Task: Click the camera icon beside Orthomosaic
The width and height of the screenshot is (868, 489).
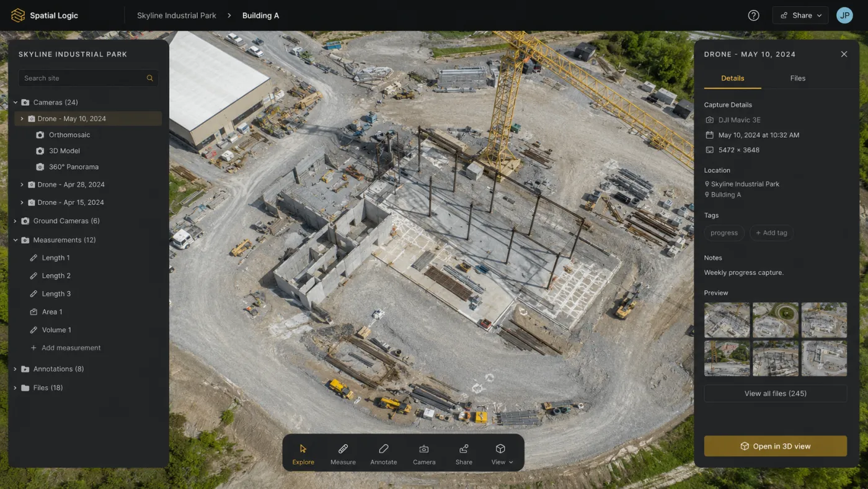Action: click(40, 135)
